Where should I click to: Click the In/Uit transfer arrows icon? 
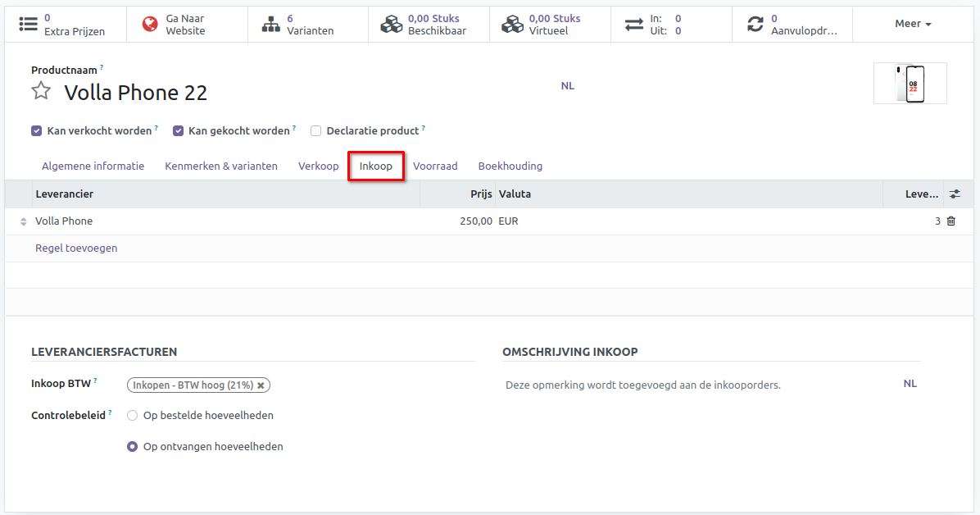[634, 25]
